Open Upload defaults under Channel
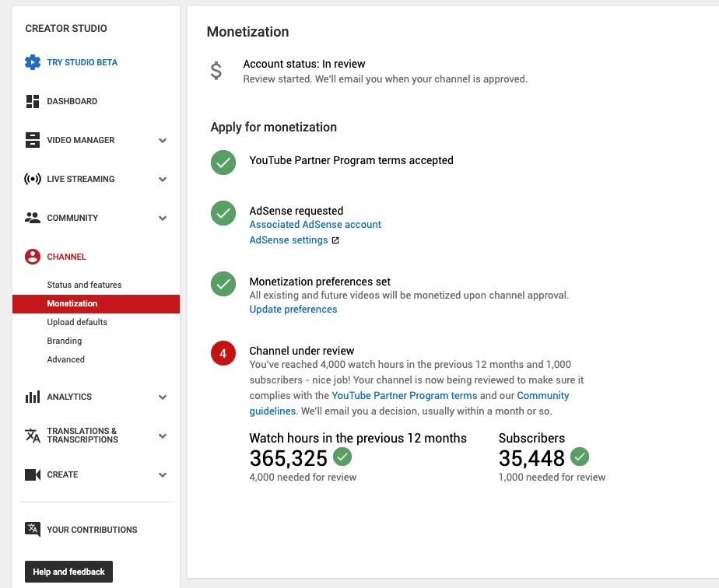This screenshot has width=719, height=588. [x=77, y=322]
